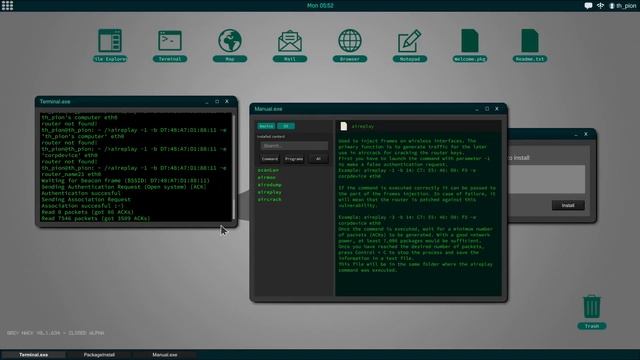The width and height of the screenshot is (640, 360).
Task: Click the Terminal.exe title bar
Action: [136, 102]
